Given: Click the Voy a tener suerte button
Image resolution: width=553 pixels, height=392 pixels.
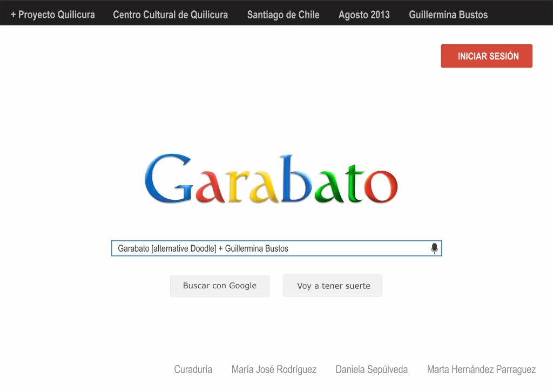Looking at the screenshot, I should click(333, 286).
